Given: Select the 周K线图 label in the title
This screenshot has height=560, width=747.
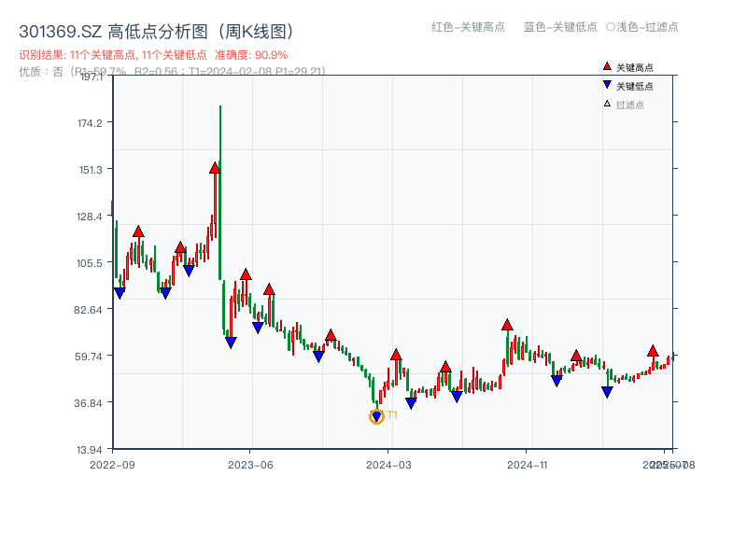Looking at the screenshot, I should [253, 29].
